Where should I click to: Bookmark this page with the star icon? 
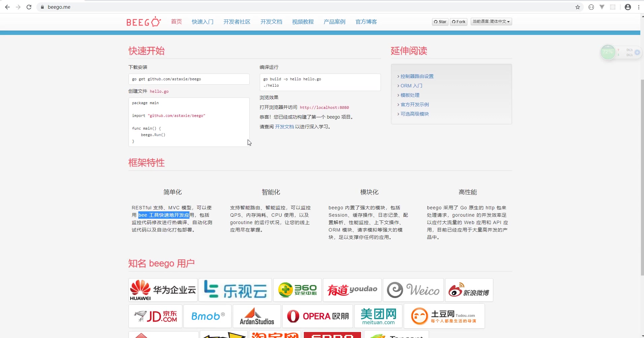578,7
